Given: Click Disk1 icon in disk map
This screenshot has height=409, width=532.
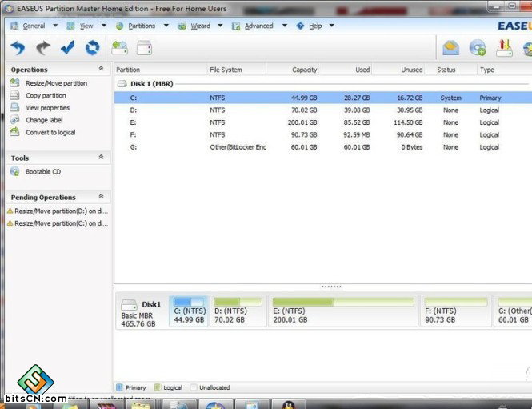Looking at the screenshot, I should 129,304.
